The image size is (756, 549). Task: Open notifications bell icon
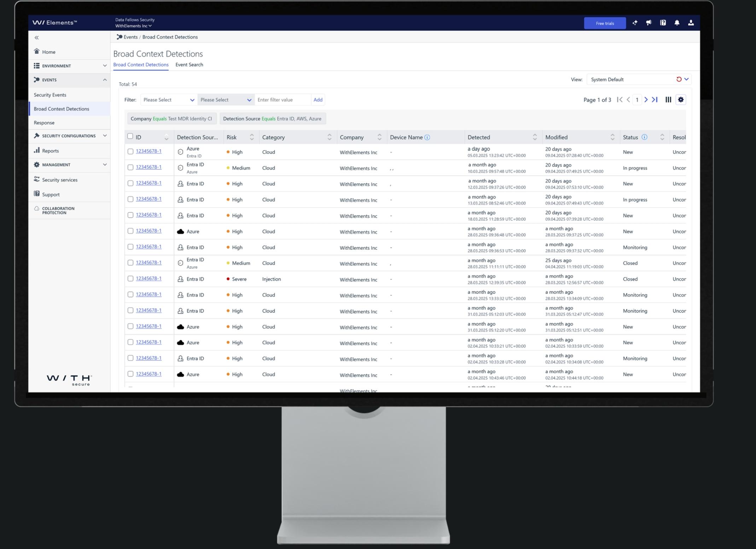[x=677, y=23]
